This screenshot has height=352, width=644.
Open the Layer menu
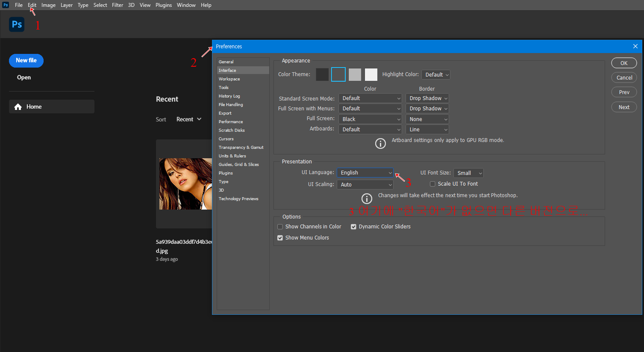pyautogui.click(x=67, y=5)
